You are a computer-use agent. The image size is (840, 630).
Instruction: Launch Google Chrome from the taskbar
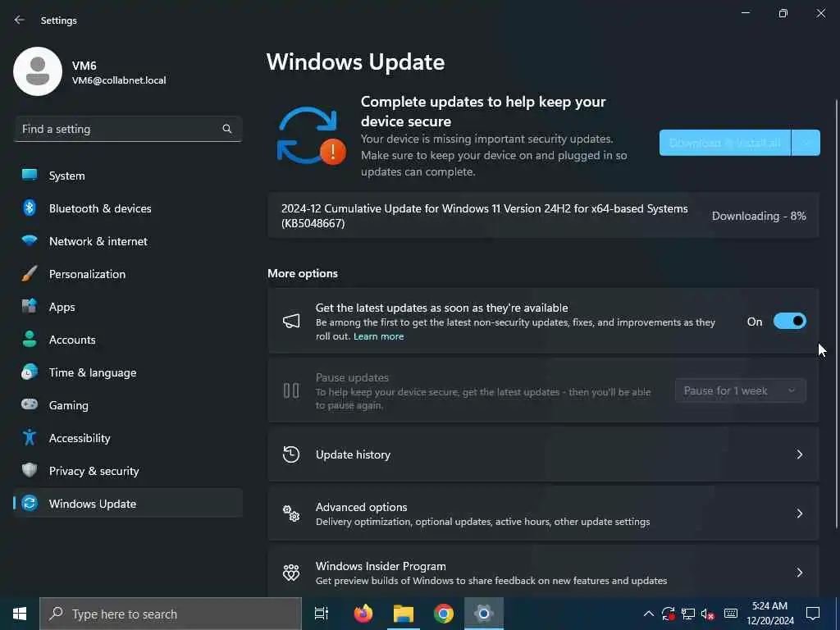click(x=444, y=614)
